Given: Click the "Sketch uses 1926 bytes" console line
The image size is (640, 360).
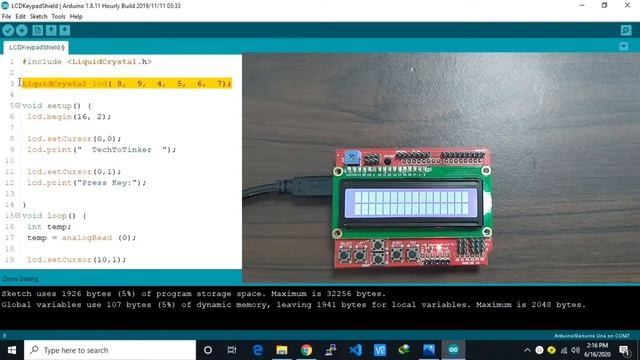Looking at the screenshot, I should (x=193, y=293).
